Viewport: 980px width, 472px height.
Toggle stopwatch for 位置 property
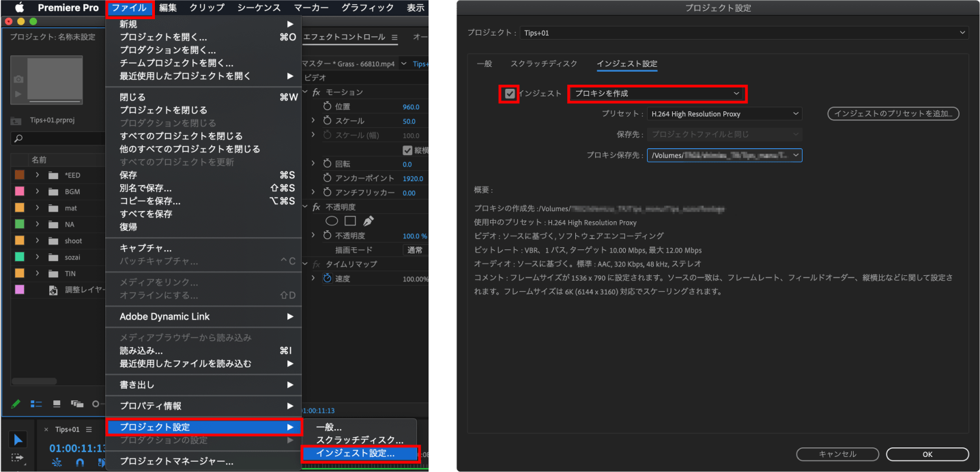327,107
